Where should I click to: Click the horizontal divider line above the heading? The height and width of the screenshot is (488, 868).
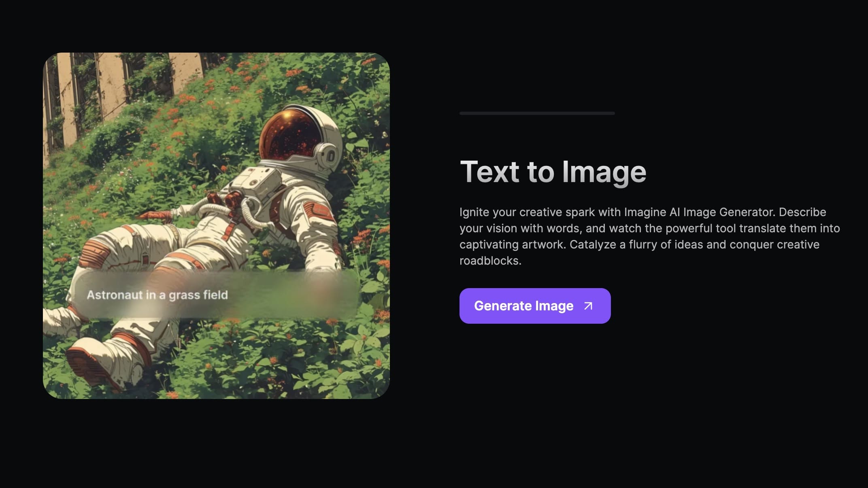click(537, 113)
